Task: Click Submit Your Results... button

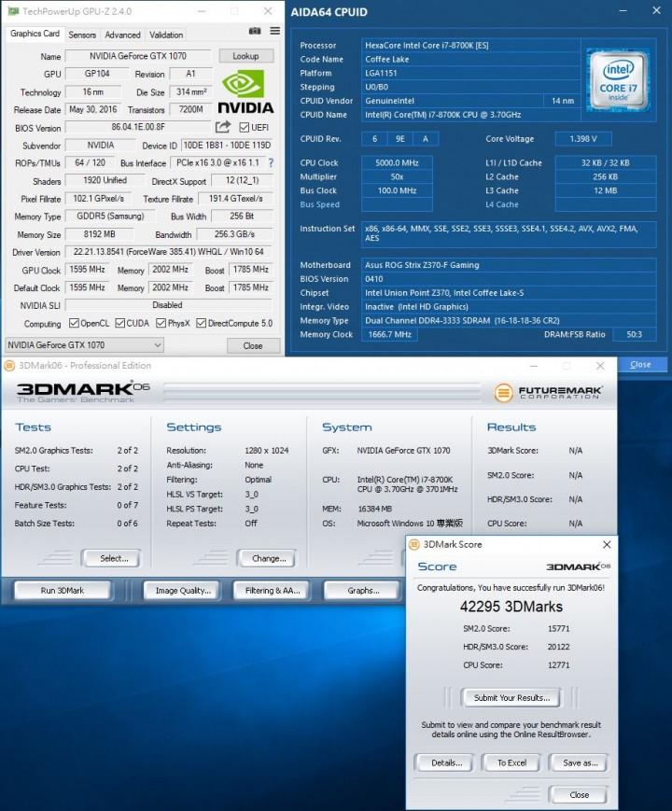Action: click(x=511, y=698)
